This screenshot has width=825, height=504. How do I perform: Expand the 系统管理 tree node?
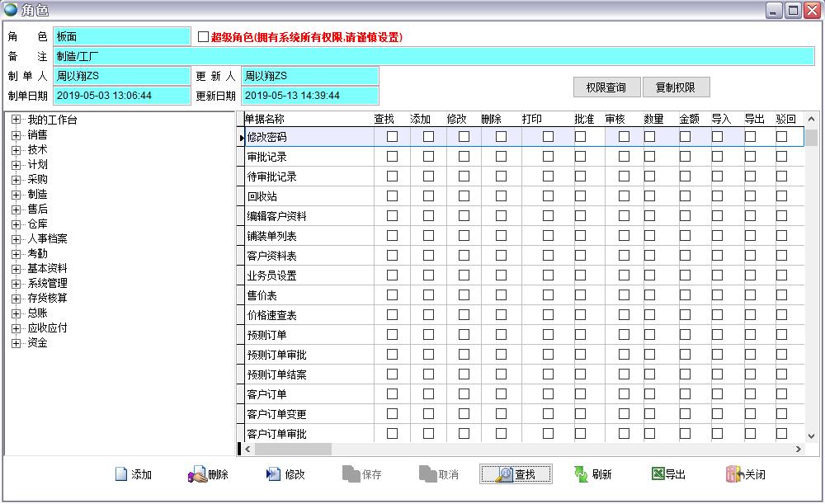pyautogui.click(x=16, y=283)
